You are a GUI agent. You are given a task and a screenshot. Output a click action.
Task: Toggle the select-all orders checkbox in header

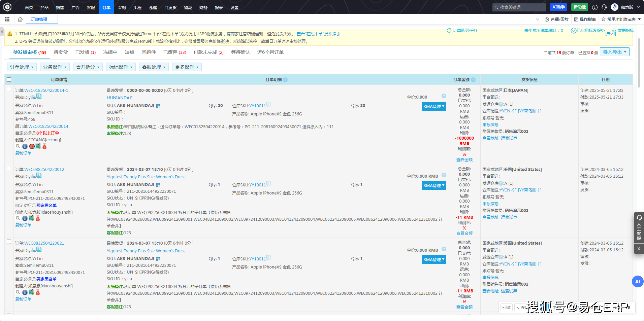coord(9,80)
